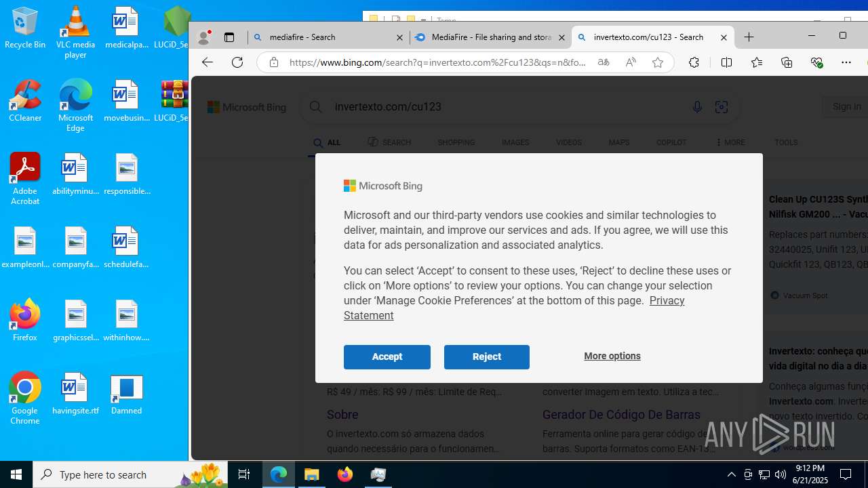Click the Edge profile avatar icon
This screenshot has width=868, height=488.
[x=203, y=37]
